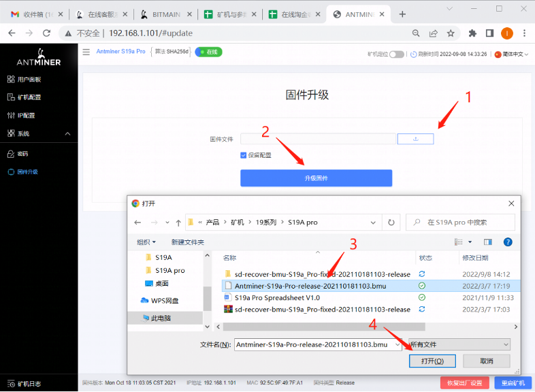Open the file name combo box dropdown

(x=398, y=344)
